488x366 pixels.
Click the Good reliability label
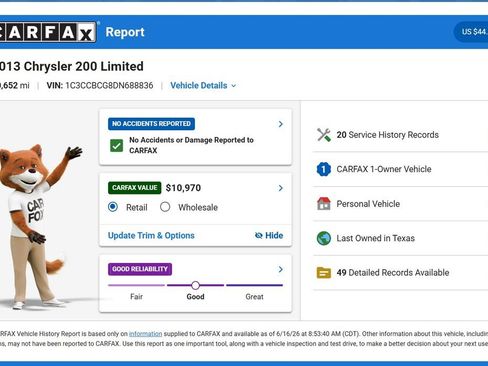click(x=195, y=296)
